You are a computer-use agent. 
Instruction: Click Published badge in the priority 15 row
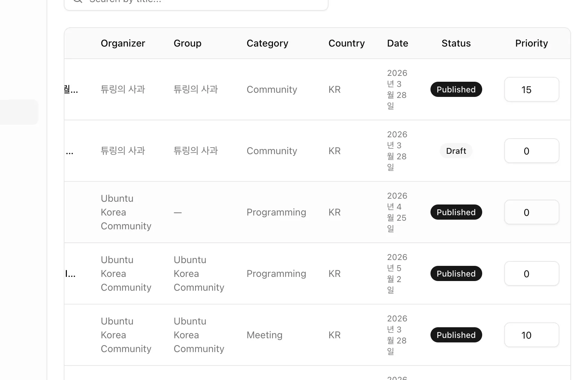coord(456,90)
